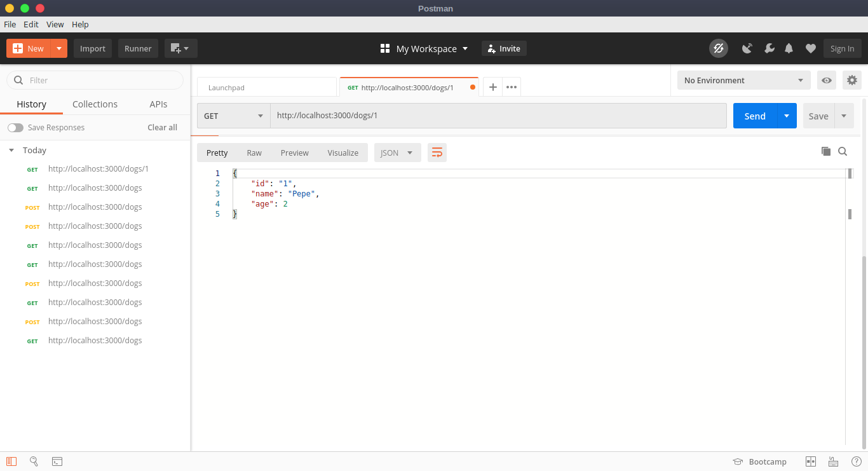The width and height of the screenshot is (868, 471).
Task: Add a new request tab
Action: 492,87
